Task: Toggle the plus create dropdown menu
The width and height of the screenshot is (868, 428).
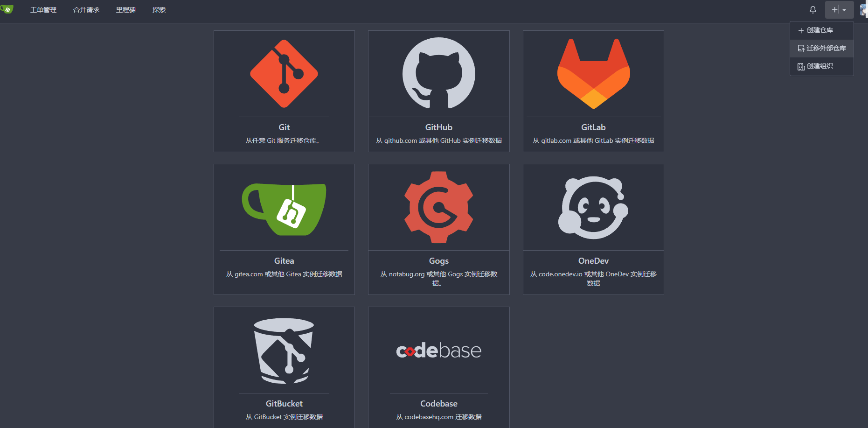Action: click(x=839, y=10)
